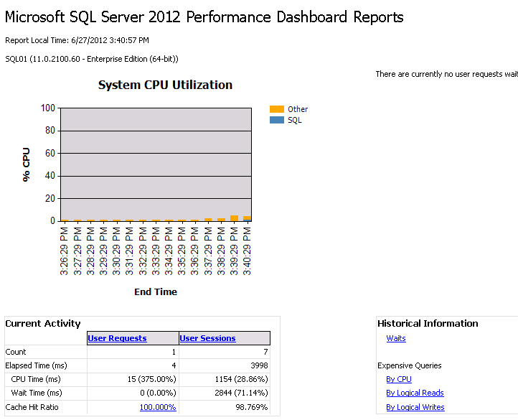The image size is (518, 420).
Task: Click the 2844 (71.14%) wait time cell
Action: point(241,393)
